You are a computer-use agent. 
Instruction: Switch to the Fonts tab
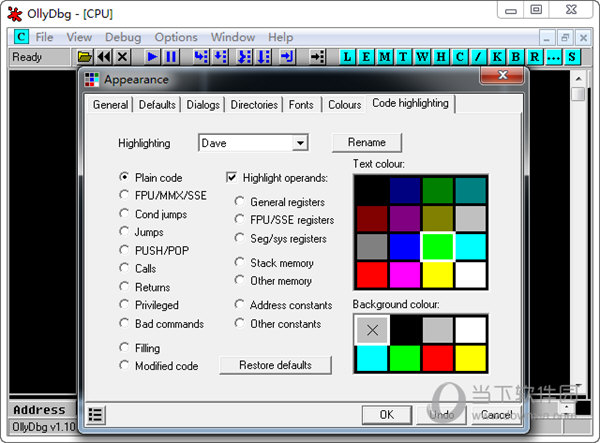301,105
